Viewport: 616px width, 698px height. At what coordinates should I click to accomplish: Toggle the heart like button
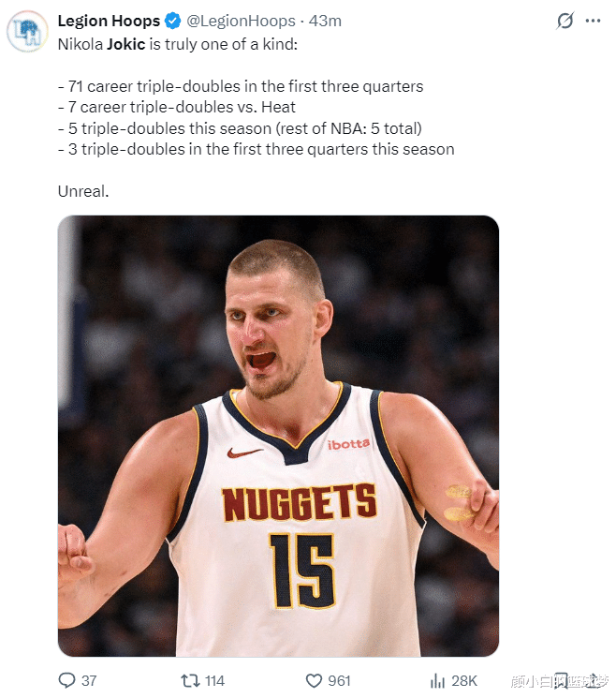tap(315, 680)
